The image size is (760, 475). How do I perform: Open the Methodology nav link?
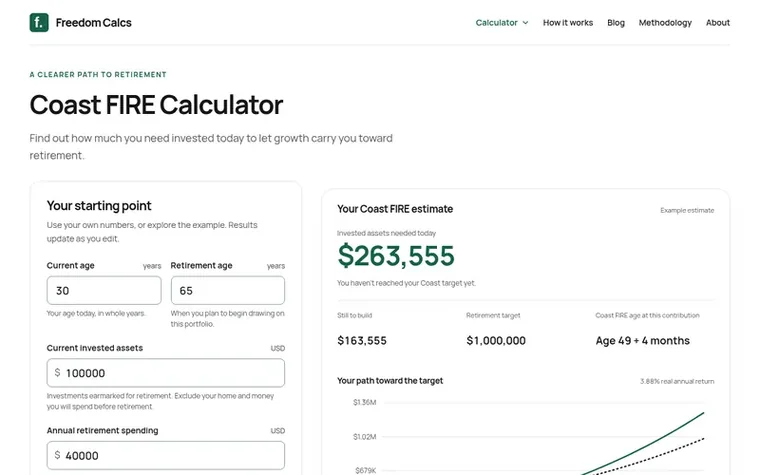[665, 23]
